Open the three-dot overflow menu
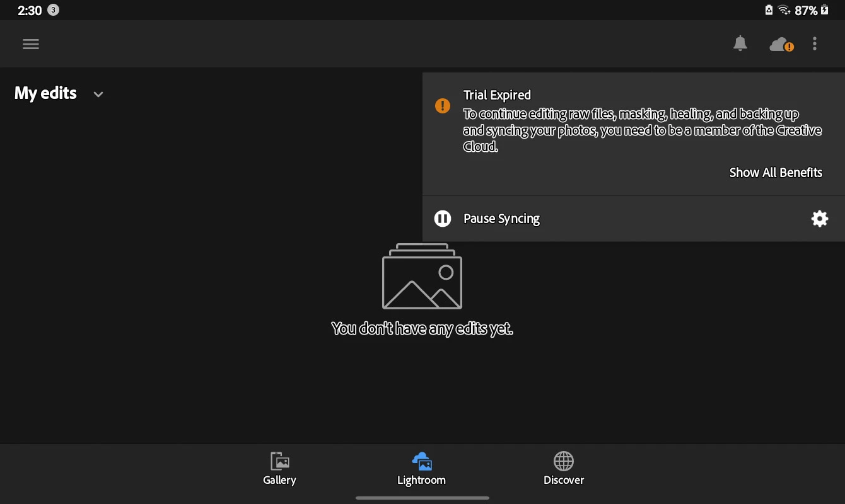Viewport: 845px width, 504px height. tap(815, 43)
